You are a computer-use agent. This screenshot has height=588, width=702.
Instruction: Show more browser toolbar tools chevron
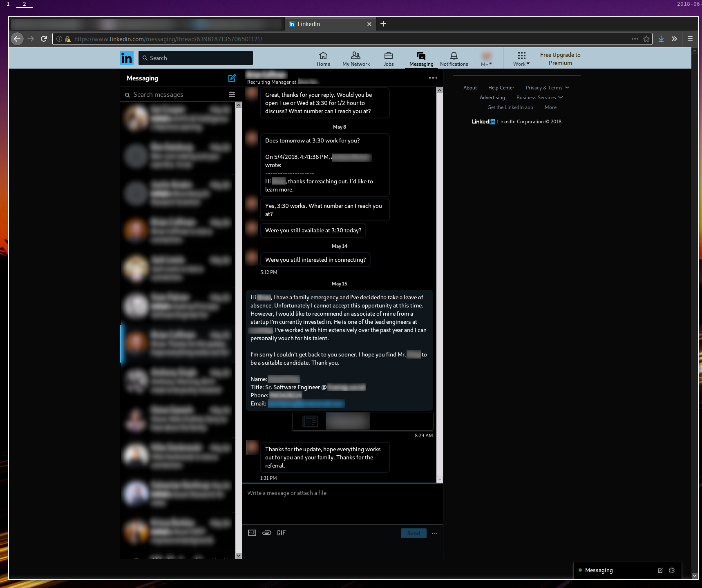(674, 39)
